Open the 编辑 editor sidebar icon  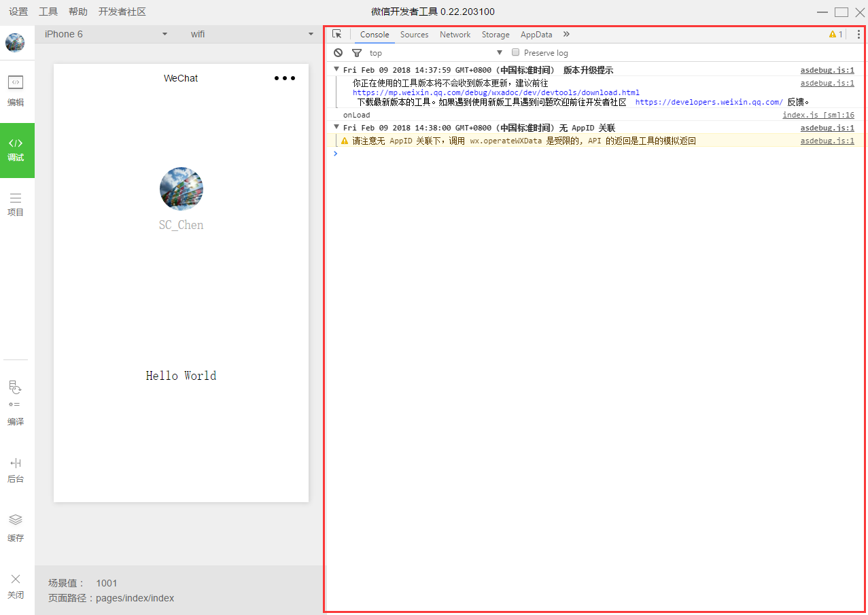point(16,91)
